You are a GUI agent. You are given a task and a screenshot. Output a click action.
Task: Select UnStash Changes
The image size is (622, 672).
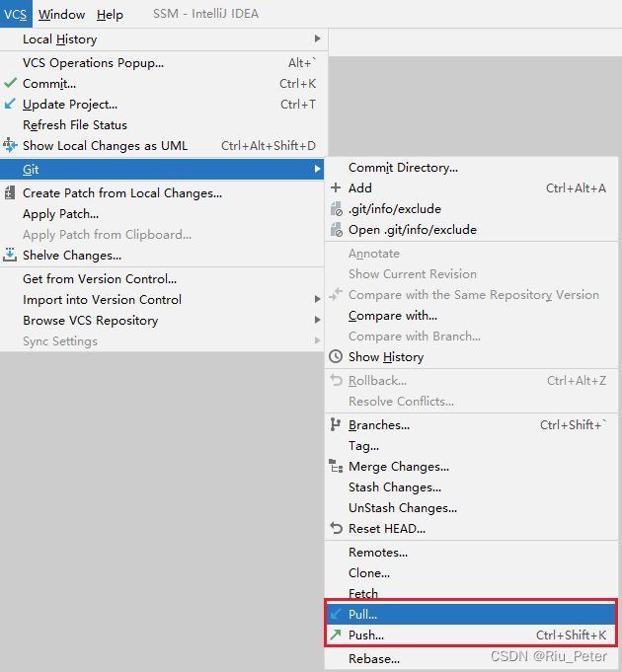click(x=472, y=507)
